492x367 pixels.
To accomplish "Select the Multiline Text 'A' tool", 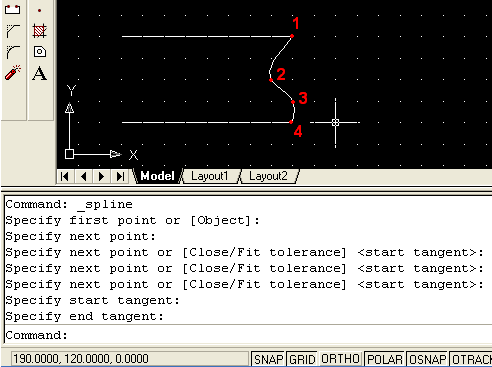I will [x=39, y=73].
